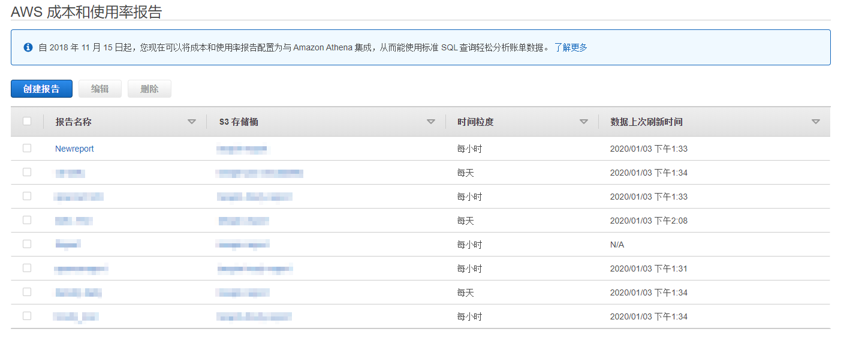Open the 数据上次刷新时间 column arrow
Image resolution: width=868 pixels, height=359 pixels.
[x=815, y=122]
